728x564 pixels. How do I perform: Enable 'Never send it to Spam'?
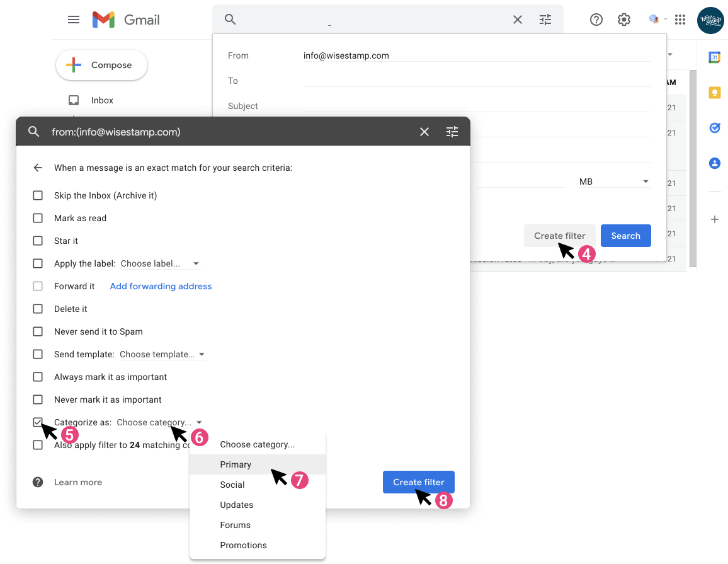tap(38, 331)
